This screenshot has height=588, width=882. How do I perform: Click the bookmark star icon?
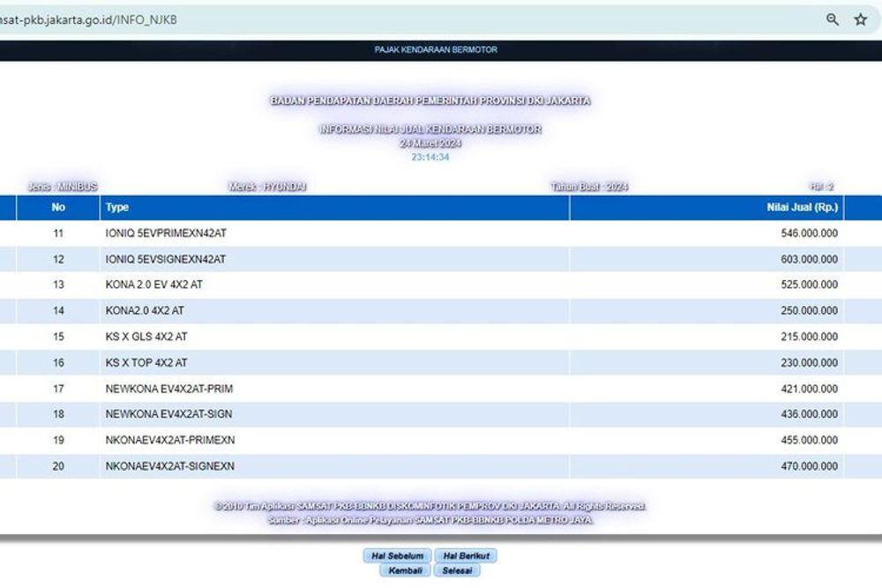click(860, 19)
